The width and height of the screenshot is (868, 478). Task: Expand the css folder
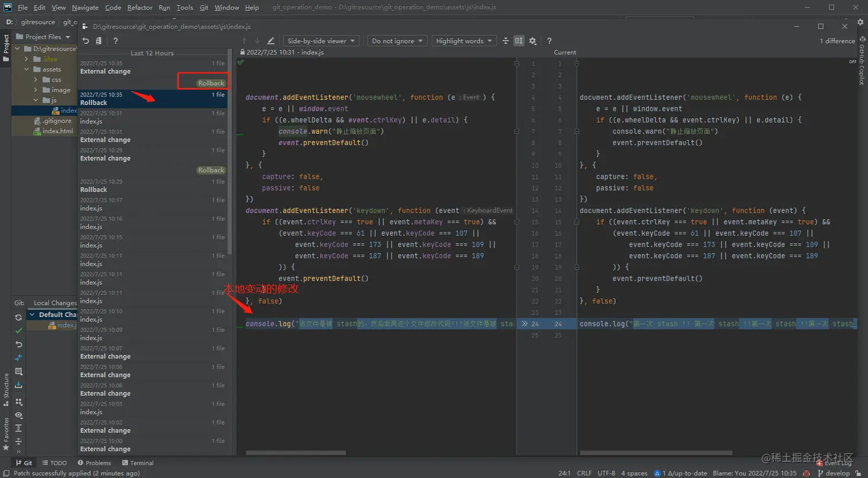(x=36, y=80)
